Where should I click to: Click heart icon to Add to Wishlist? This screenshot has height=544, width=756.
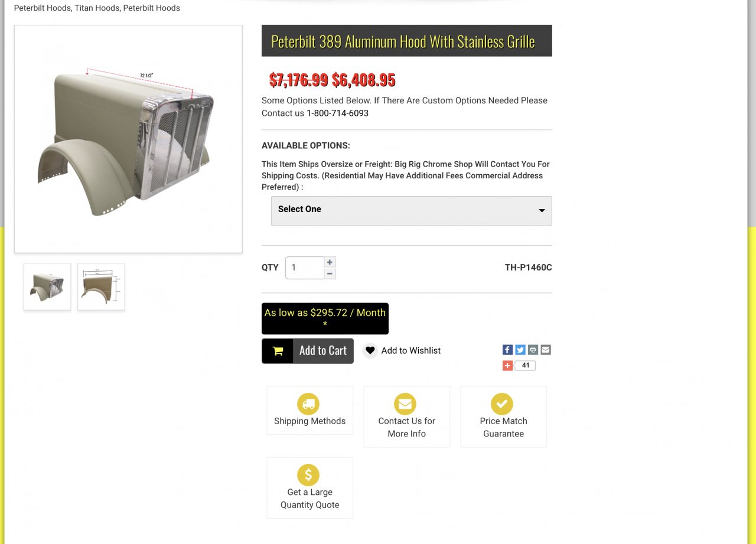[x=370, y=350]
